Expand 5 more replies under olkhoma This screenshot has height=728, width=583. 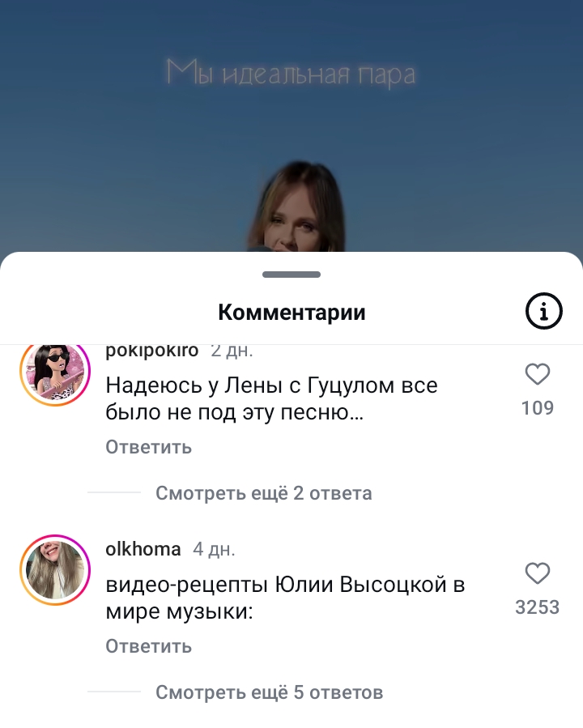269,692
